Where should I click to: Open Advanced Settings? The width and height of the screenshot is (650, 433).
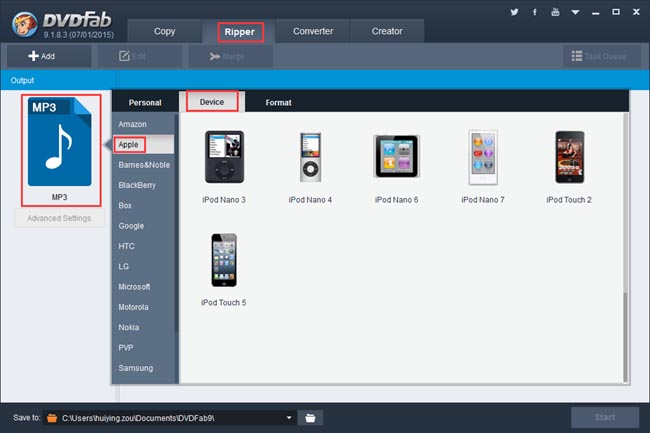coord(59,218)
